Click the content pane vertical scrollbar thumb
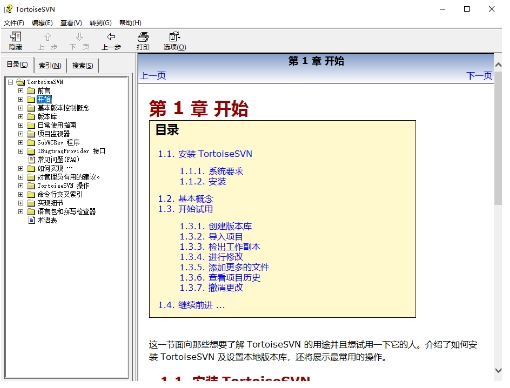 click(498, 138)
